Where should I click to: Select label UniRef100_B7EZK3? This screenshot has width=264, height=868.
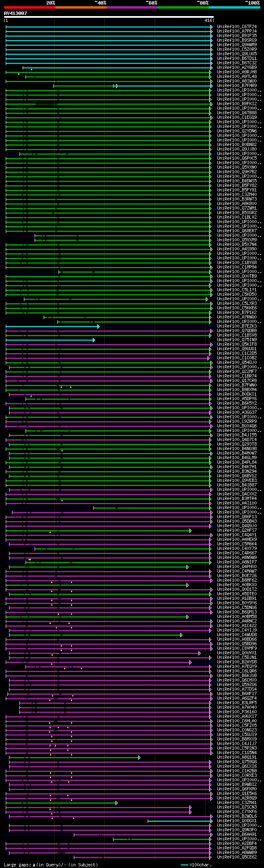click(237, 326)
